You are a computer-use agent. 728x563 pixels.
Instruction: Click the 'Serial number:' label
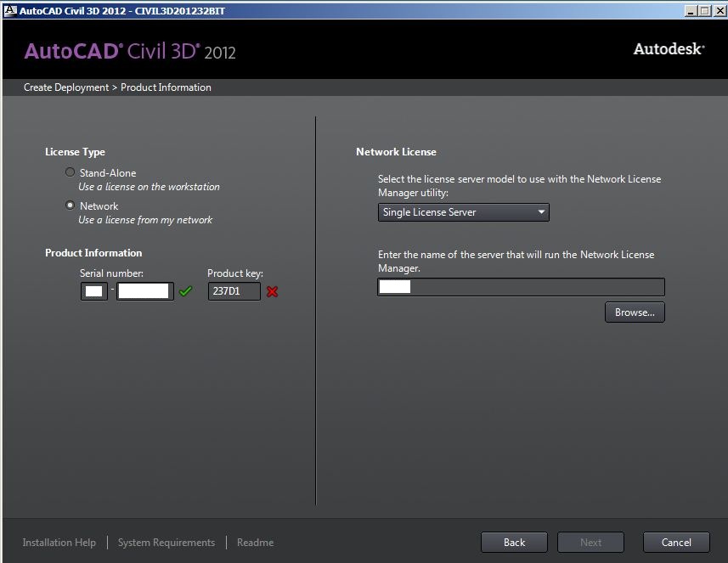point(111,273)
